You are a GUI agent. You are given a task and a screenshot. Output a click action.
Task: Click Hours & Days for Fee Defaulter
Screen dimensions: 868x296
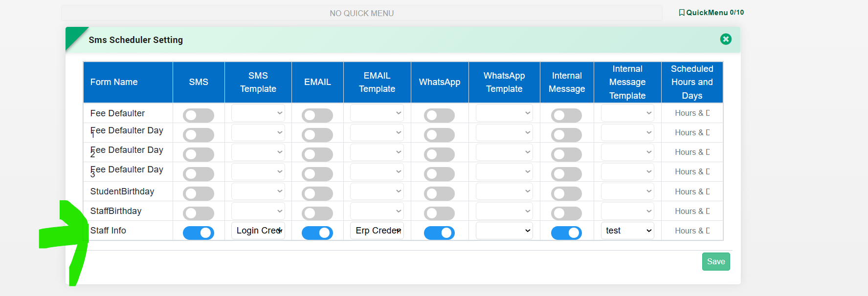692,113
